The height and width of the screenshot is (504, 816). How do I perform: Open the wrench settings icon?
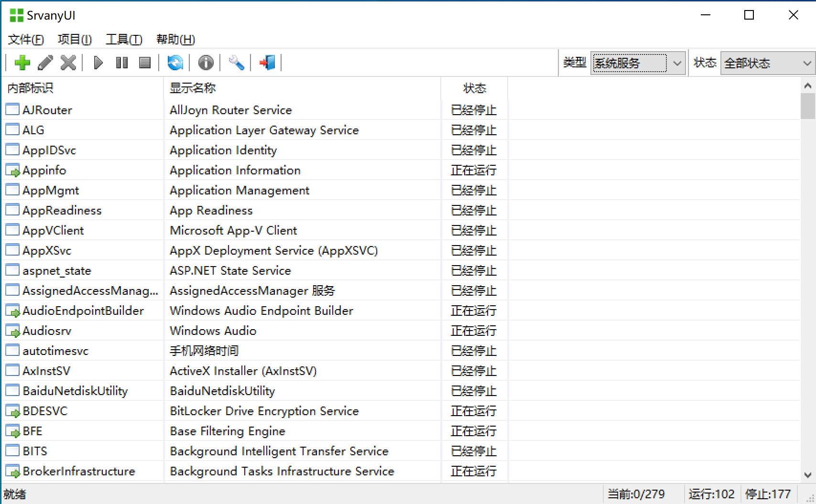click(x=237, y=63)
